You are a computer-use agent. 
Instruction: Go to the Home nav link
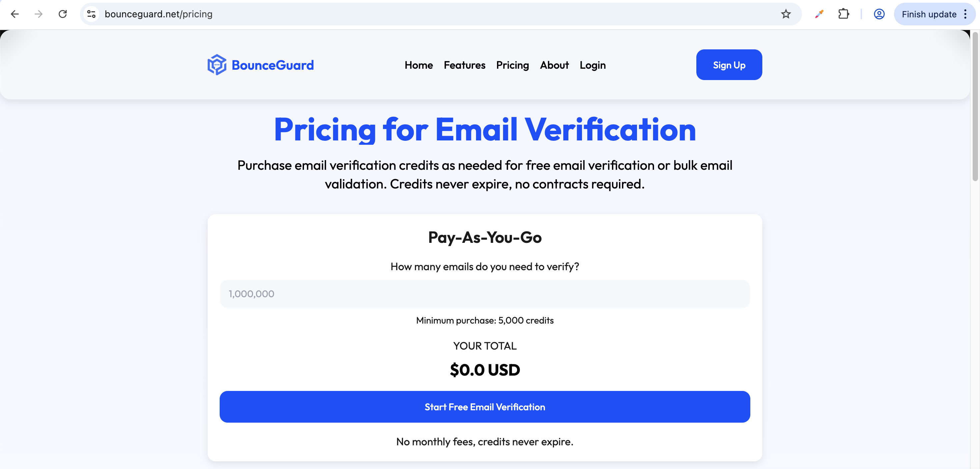pyautogui.click(x=418, y=65)
